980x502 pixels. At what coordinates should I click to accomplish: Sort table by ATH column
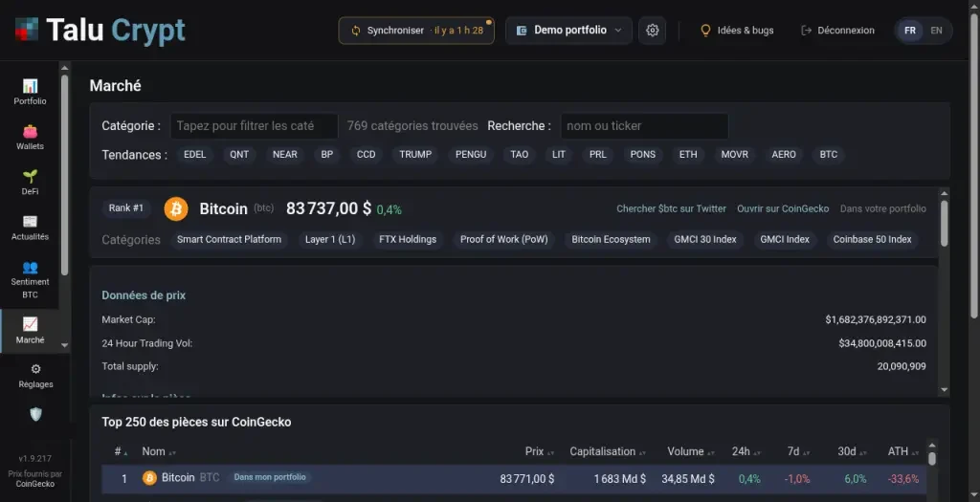(903, 451)
